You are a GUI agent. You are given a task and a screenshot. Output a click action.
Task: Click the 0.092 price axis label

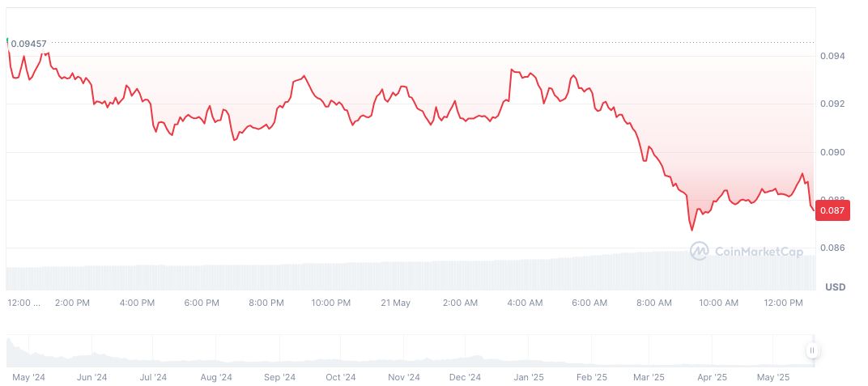(834, 104)
